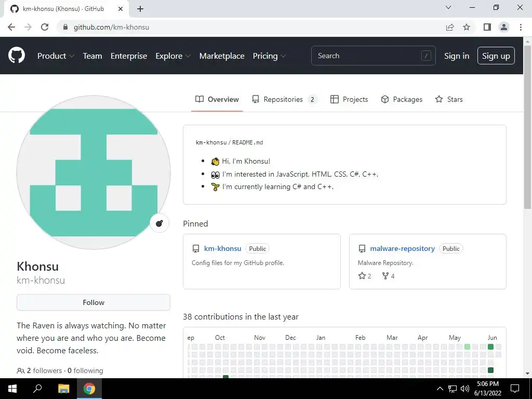Viewport: 532px width, 399px height.
Task: Reload the page with the refresh icon
Action: [45, 27]
